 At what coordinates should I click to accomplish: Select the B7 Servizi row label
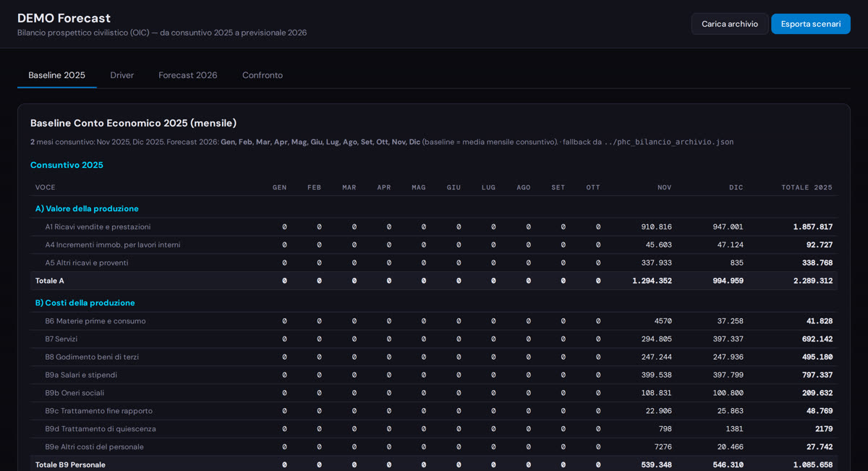pos(61,339)
